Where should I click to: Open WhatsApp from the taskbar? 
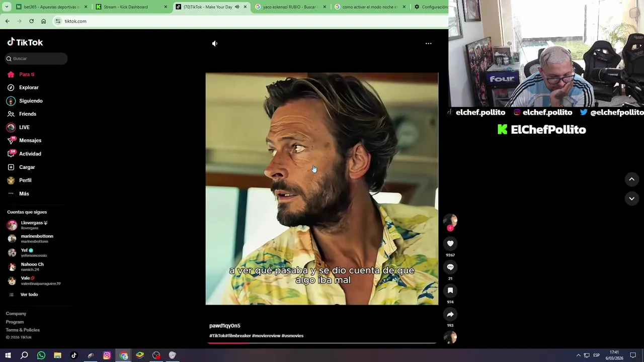click(x=41, y=355)
